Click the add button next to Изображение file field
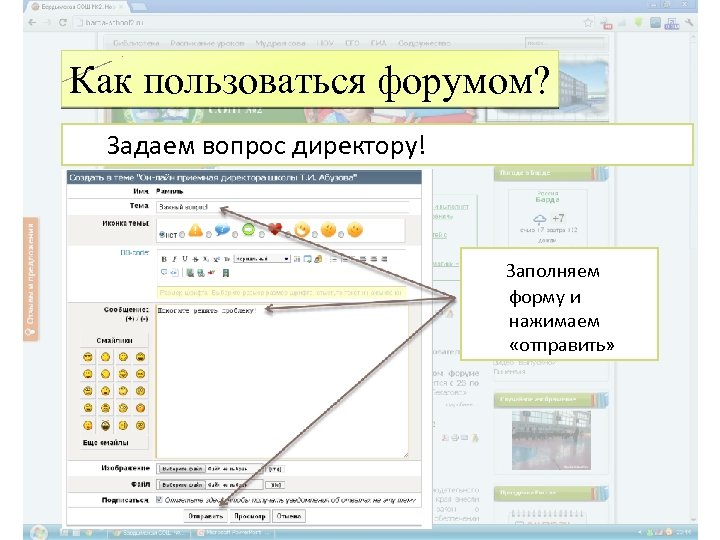This screenshot has width=720, height=540. click(x=276, y=469)
